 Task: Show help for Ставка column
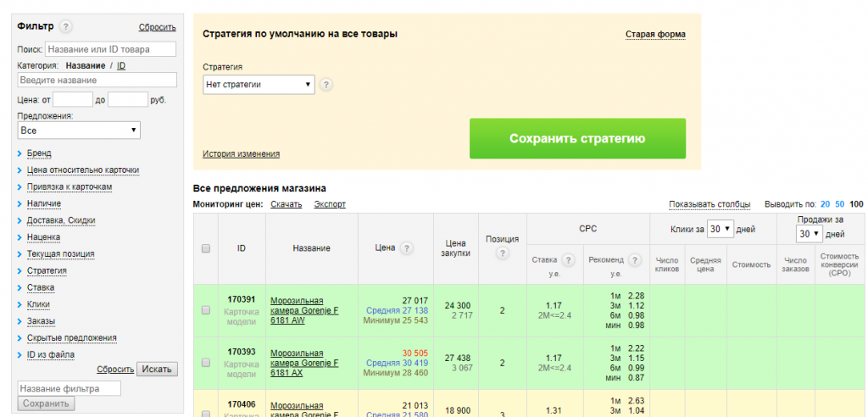[568, 259]
